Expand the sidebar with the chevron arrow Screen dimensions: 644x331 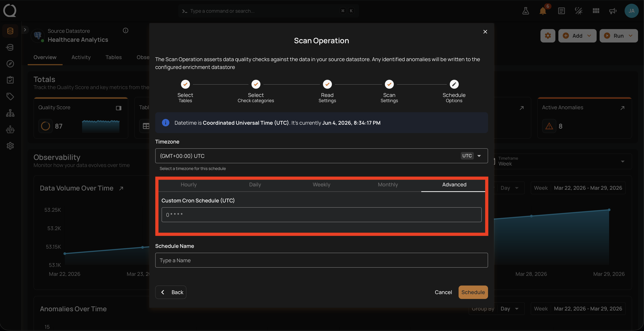click(25, 30)
